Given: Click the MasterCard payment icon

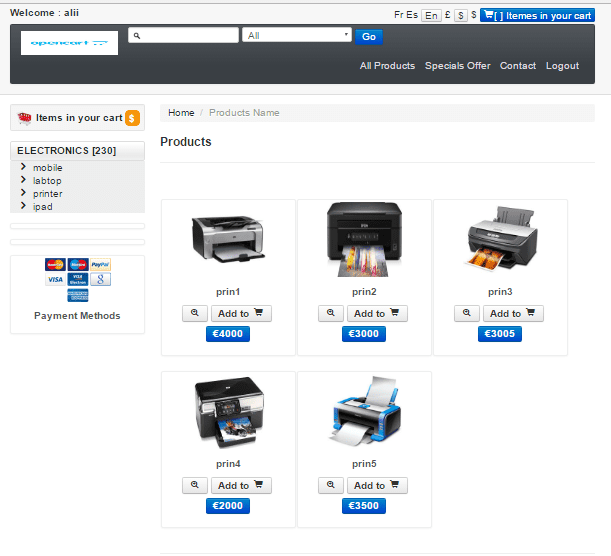Looking at the screenshot, I should click(55, 264).
